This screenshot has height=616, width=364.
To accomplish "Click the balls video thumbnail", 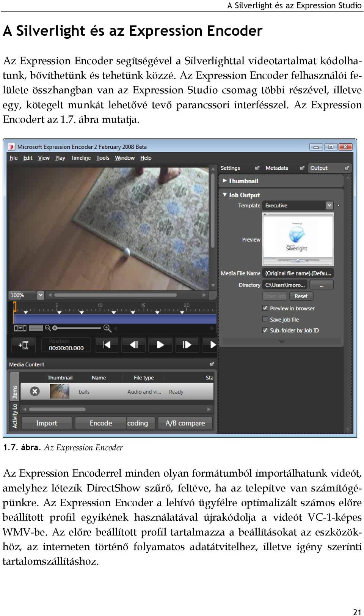I will [60, 391].
